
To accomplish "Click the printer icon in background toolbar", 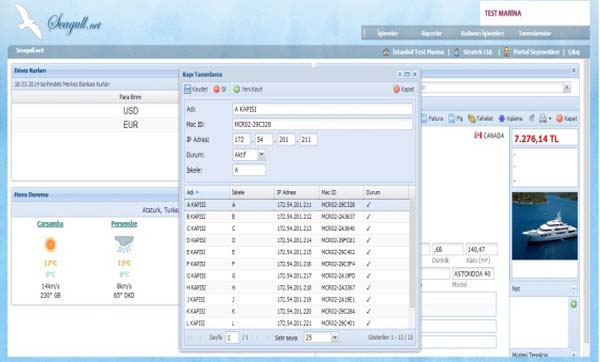I will [x=543, y=119].
